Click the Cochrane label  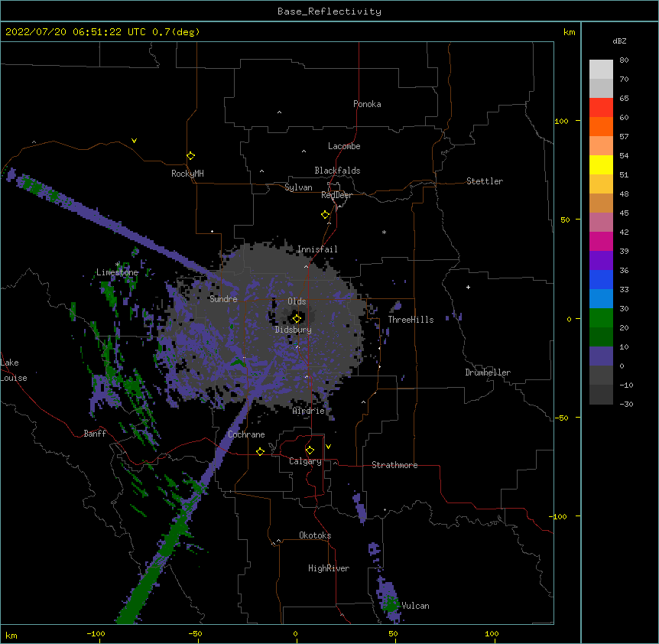tap(246, 434)
